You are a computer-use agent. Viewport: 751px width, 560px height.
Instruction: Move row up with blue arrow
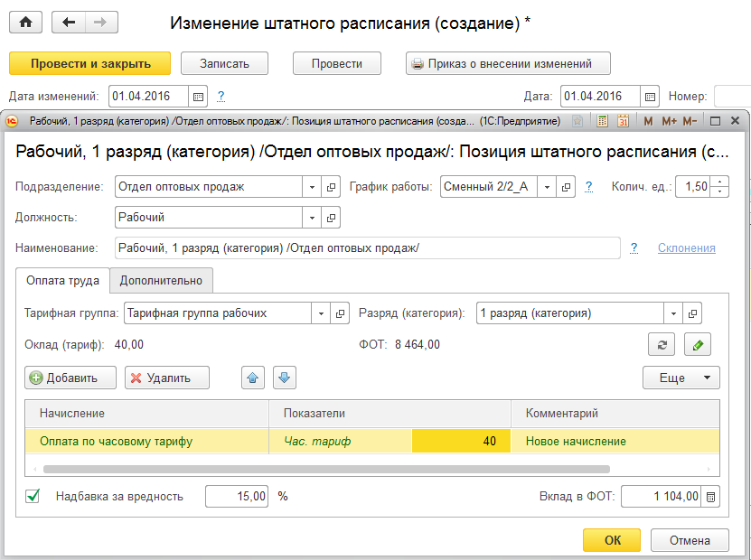tap(253, 378)
